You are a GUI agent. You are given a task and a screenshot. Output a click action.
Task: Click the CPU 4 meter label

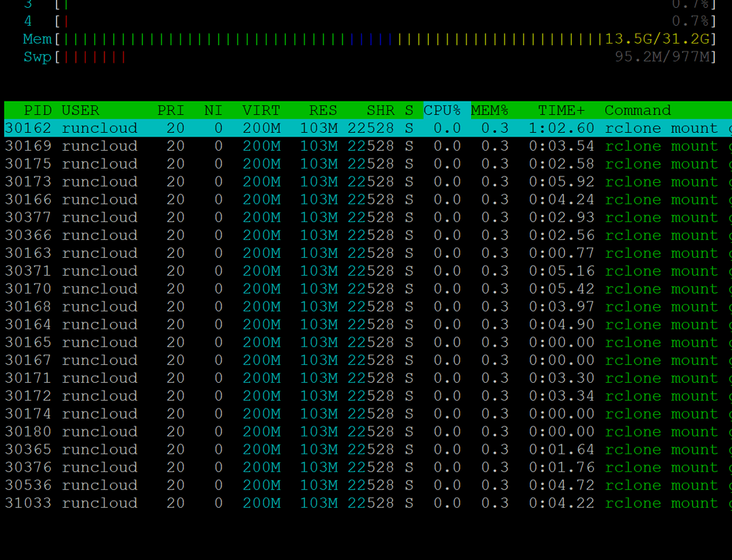(x=28, y=21)
